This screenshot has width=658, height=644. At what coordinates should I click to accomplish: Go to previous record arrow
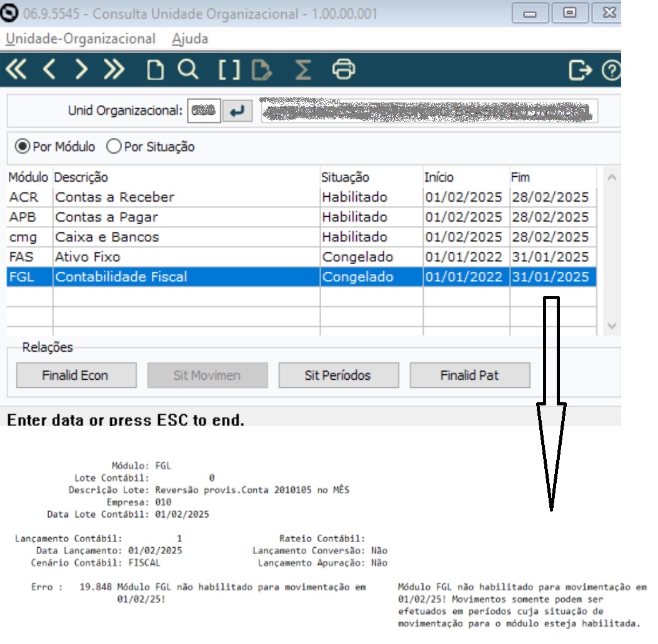(49, 69)
